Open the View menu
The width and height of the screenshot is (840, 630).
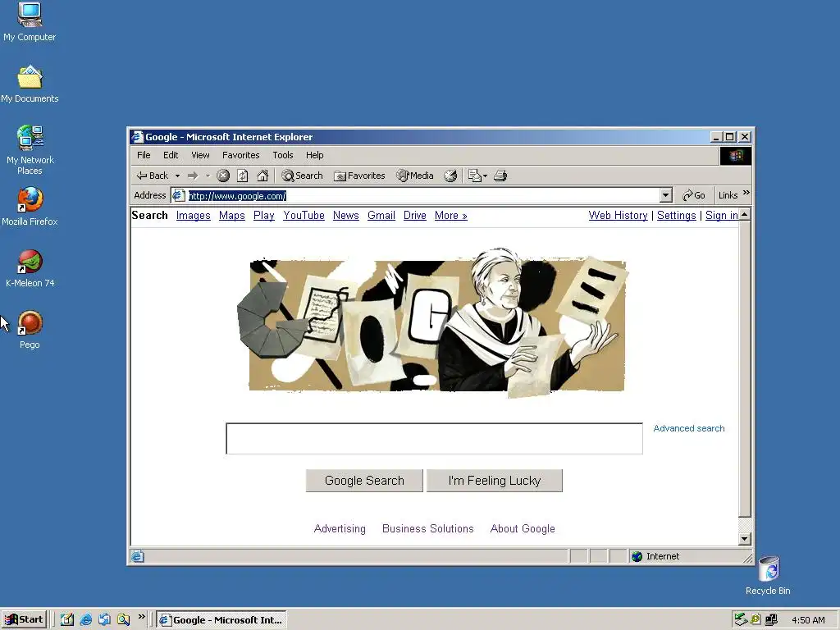[x=200, y=155]
